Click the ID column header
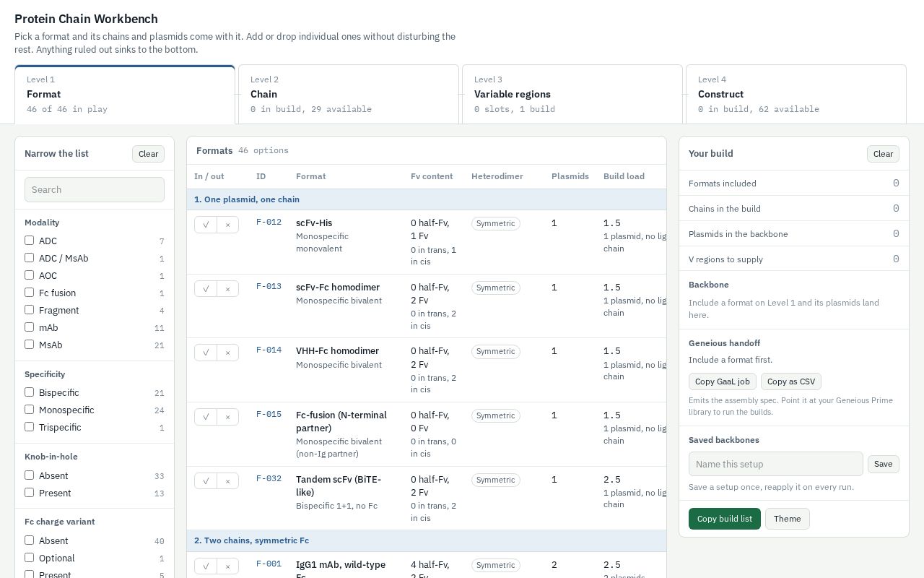This screenshot has width=924, height=578. [x=261, y=176]
